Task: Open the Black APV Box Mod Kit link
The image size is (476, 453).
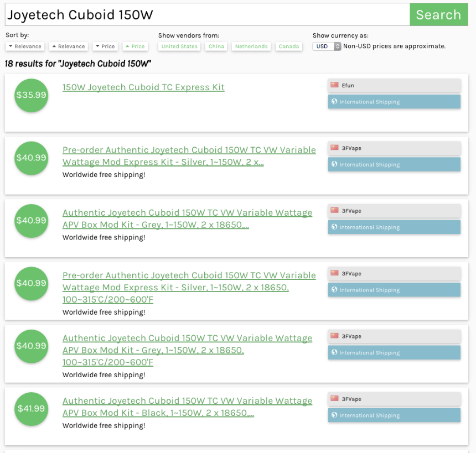Action: point(187,407)
